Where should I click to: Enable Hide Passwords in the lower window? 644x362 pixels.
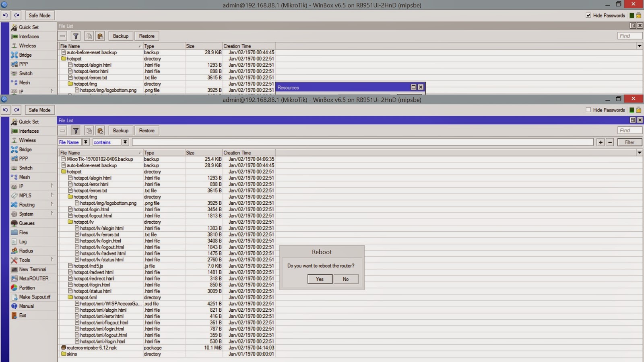[x=588, y=109]
